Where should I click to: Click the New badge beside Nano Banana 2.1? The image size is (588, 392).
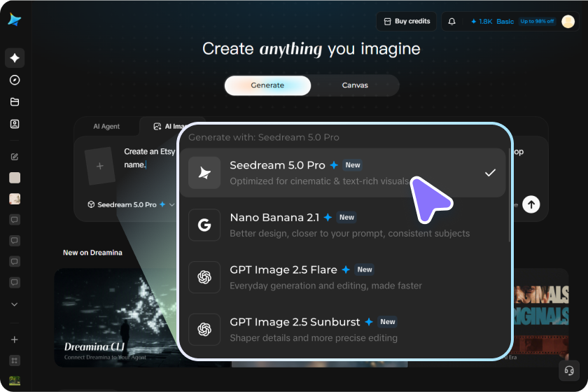[x=346, y=217]
